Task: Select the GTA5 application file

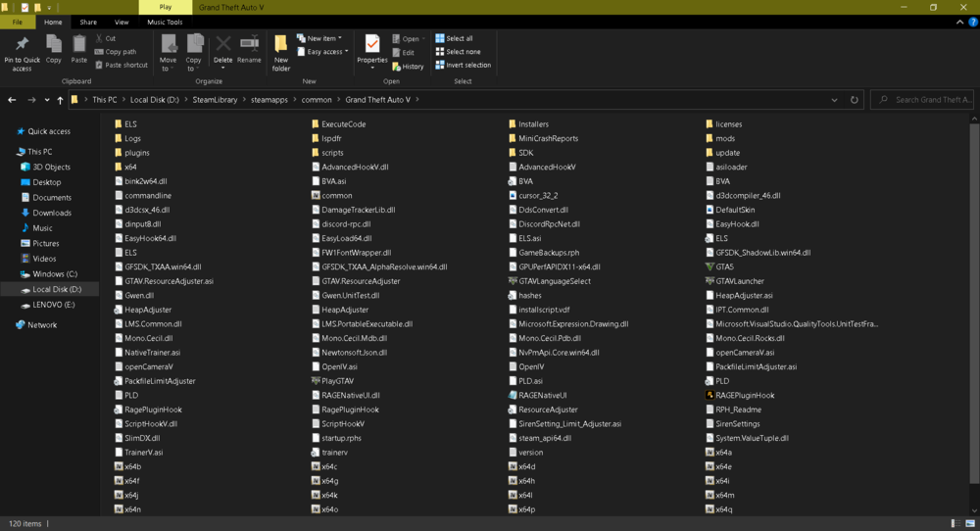Action: 719,266
